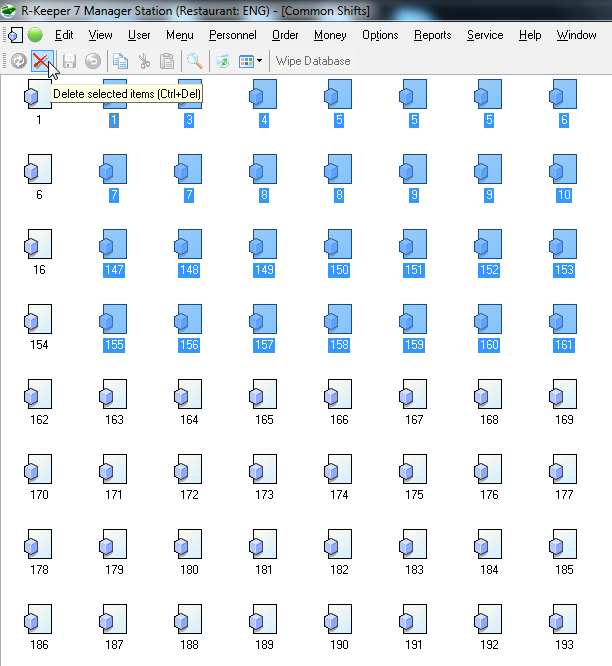Viewport: 612px width, 666px height.
Task: Click the text label 159
Action: (x=414, y=345)
